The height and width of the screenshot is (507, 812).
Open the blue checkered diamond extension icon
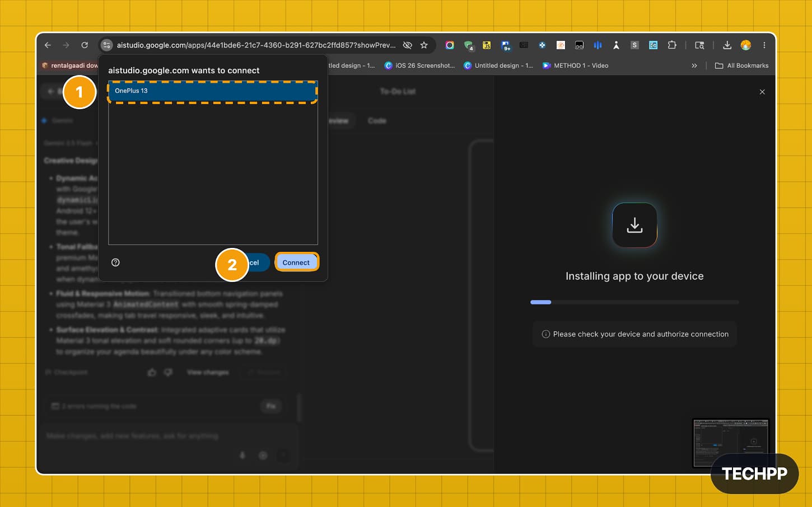coord(542,45)
